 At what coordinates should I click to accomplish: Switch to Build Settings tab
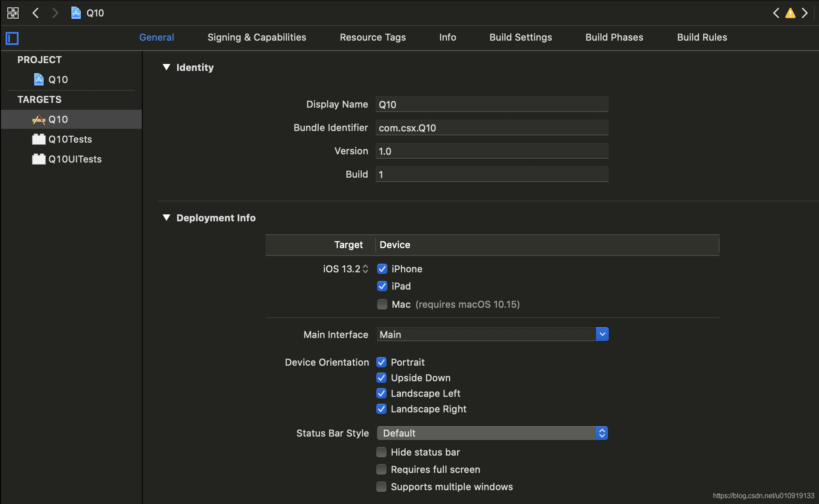coord(521,38)
